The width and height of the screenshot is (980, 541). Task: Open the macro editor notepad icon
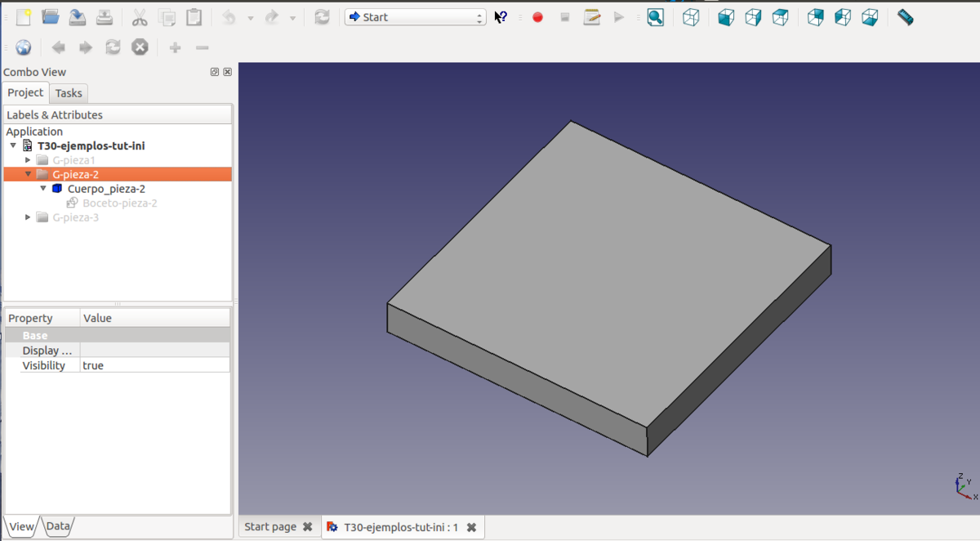[592, 17]
